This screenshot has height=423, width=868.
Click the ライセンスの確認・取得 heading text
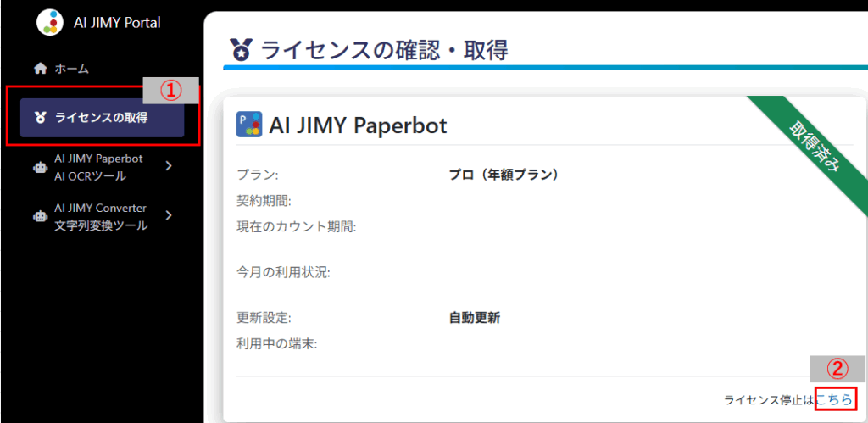pos(384,49)
